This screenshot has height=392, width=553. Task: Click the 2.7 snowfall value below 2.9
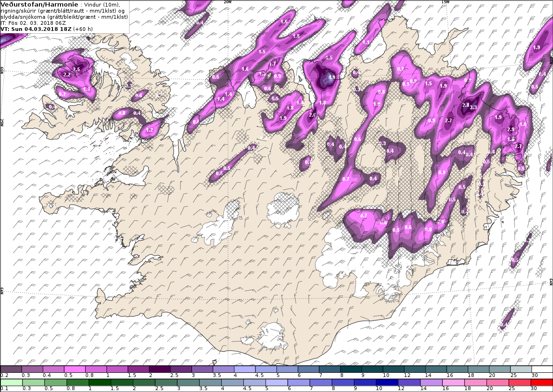(x=518, y=146)
